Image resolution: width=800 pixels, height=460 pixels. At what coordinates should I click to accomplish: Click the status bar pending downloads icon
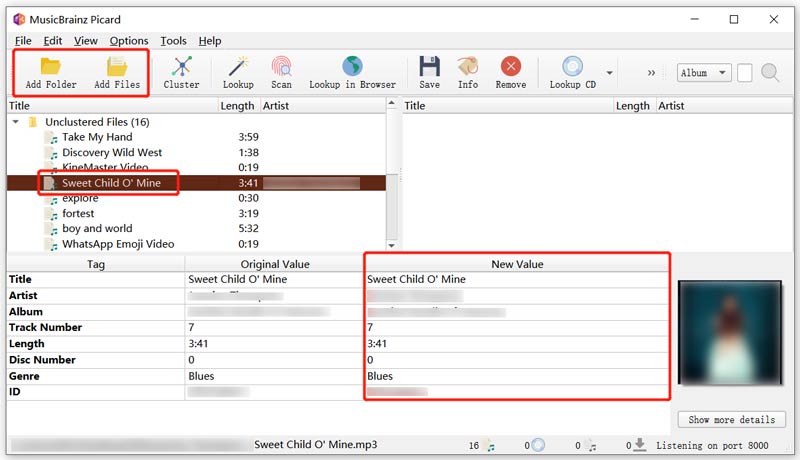pyautogui.click(x=640, y=445)
